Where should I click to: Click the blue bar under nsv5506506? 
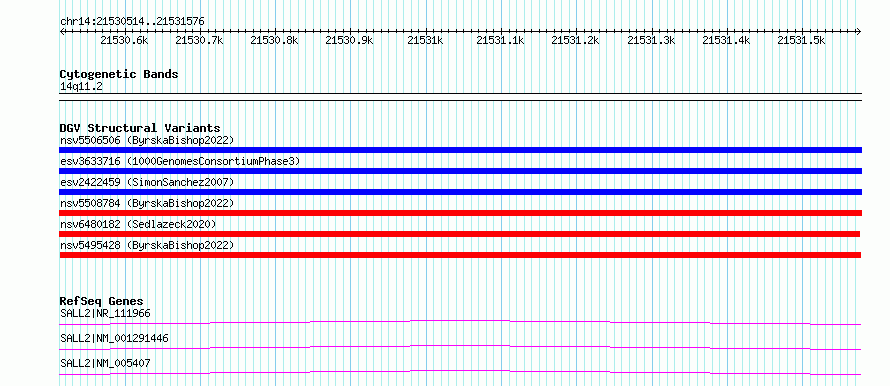point(460,150)
